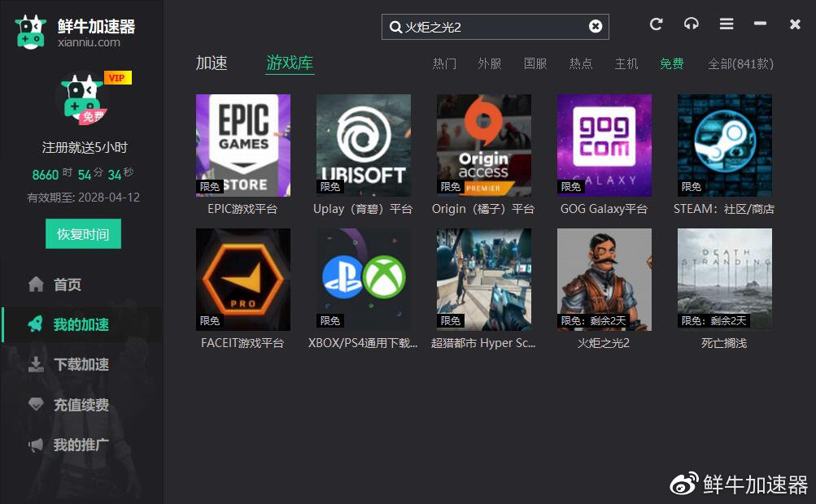The image size is (816, 504).
Task: Click the refresh icon in the top bar
Action: point(656,24)
